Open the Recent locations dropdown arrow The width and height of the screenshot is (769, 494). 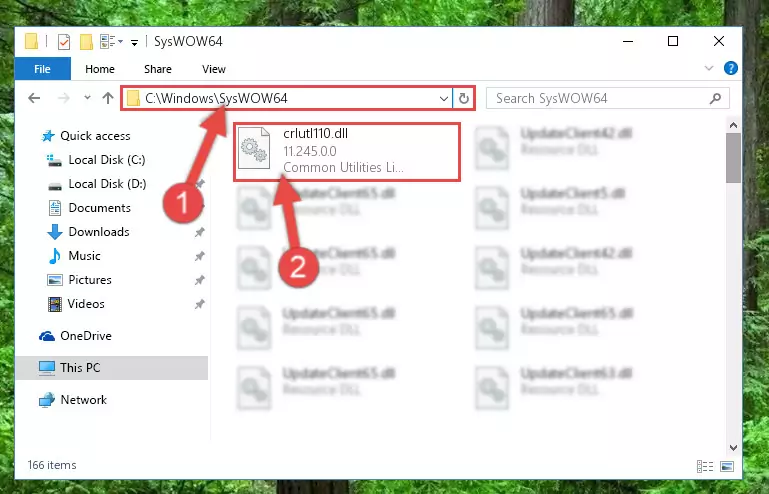coord(87,98)
